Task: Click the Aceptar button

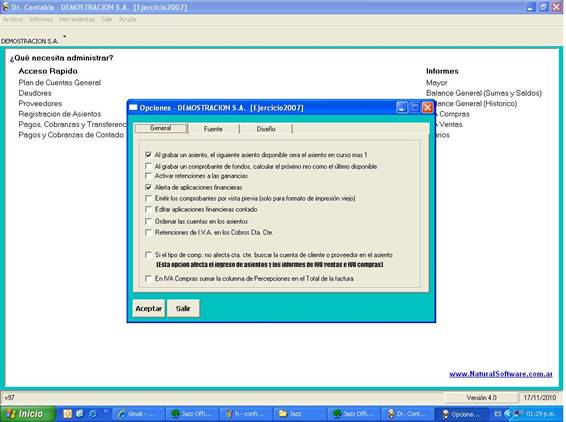Action: (x=148, y=308)
